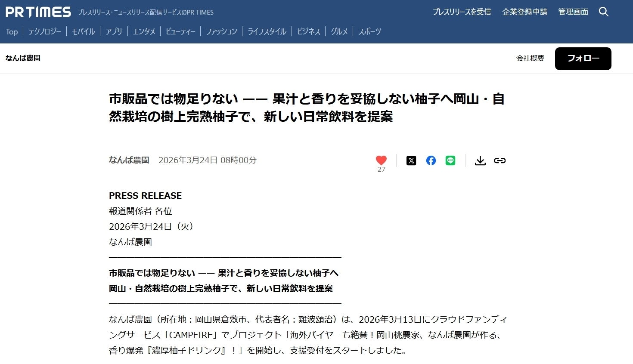633x364 pixels.
Task: Open 企業登録申請 registration link
Action: tap(524, 12)
